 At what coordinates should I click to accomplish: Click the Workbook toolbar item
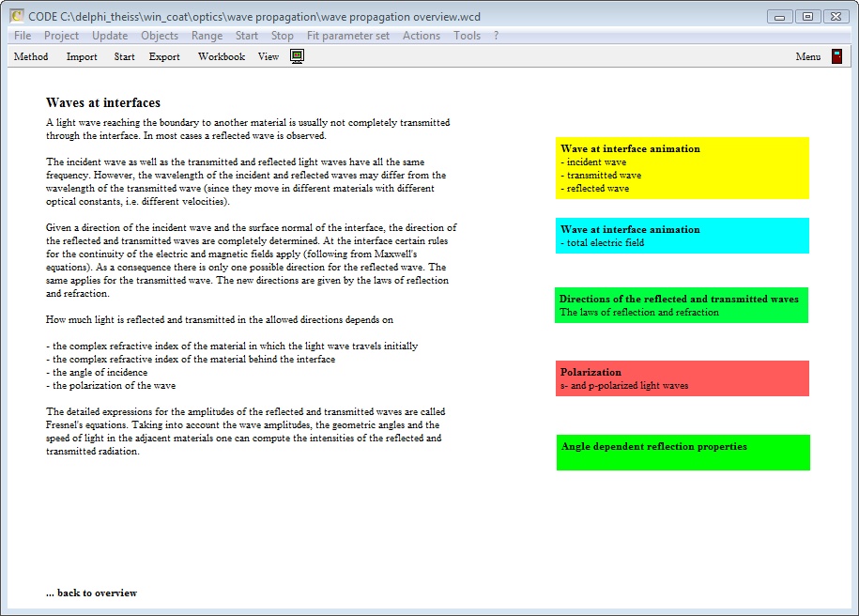(x=222, y=56)
